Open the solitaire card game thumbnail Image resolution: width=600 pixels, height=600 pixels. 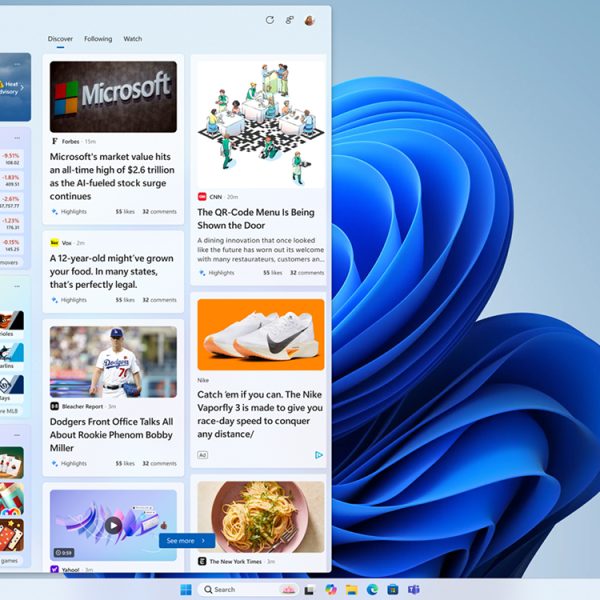(11, 463)
